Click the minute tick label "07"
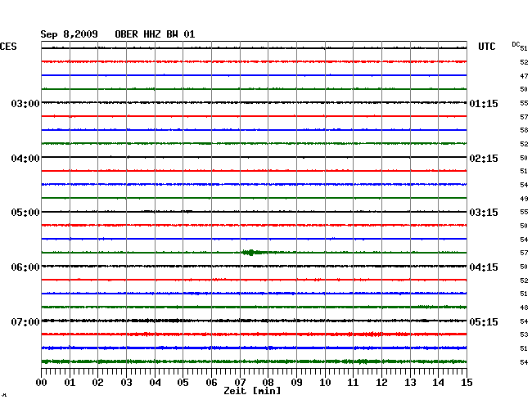 pyautogui.click(x=240, y=383)
